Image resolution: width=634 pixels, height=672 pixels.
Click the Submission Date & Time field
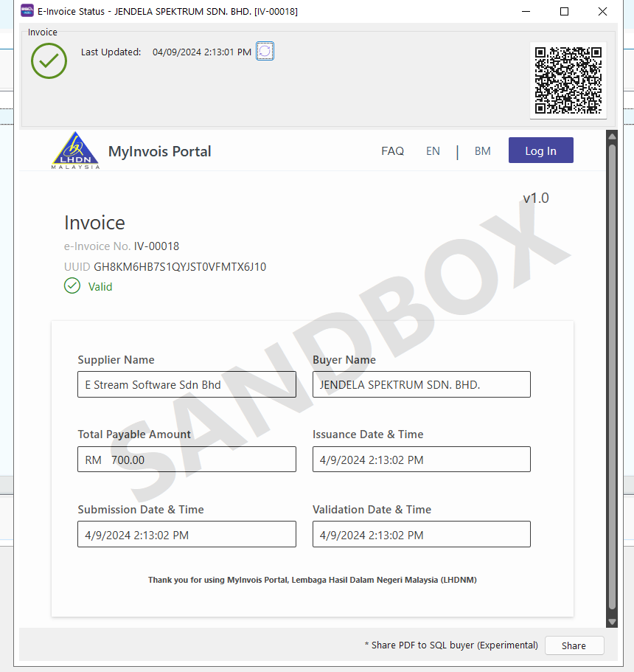point(187,535)
